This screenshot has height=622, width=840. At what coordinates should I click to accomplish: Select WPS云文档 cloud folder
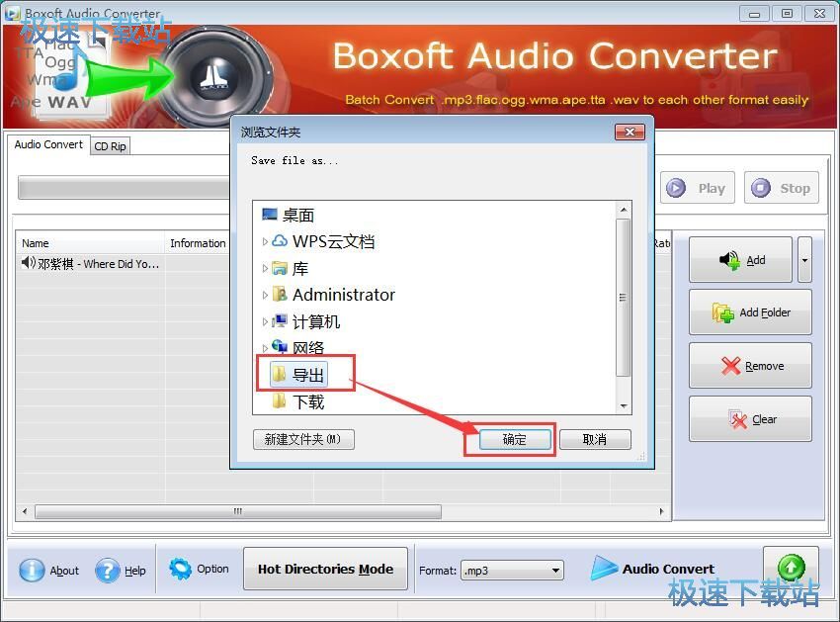click(x=333, y=242)
